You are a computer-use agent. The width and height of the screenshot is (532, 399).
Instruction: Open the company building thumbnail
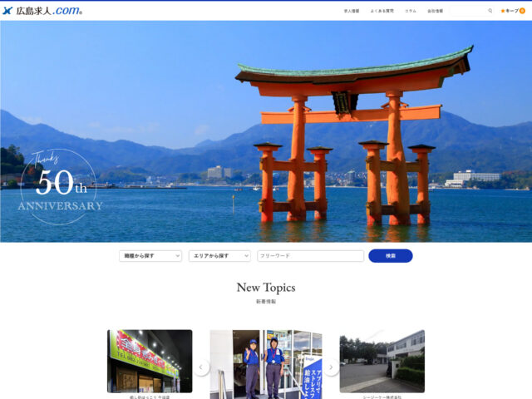pyautogui.click(x=382, y=361)
